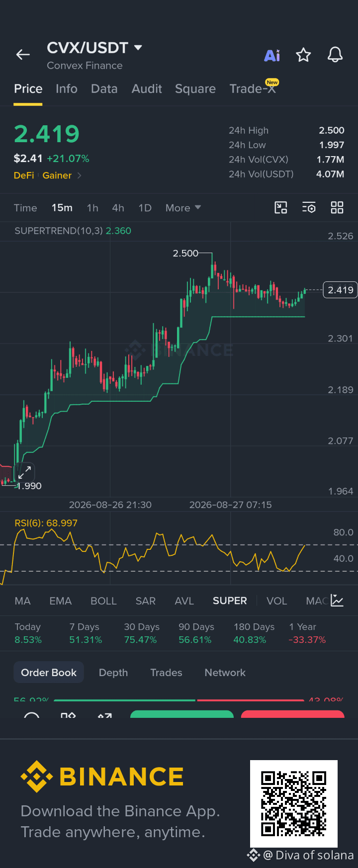Click the 2026-08-26 21:30 time label
The height and width of the screenshot is (868, 358).
[x=110, y=505]
